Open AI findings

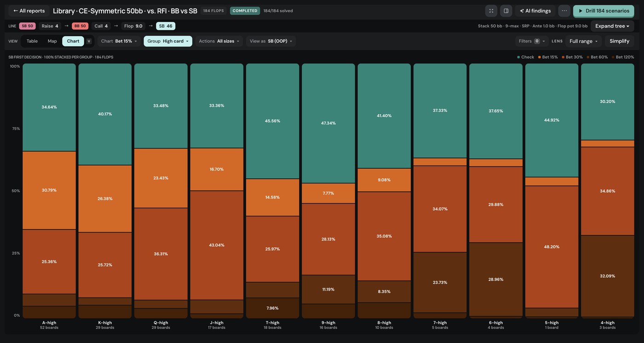pos(535,11)
